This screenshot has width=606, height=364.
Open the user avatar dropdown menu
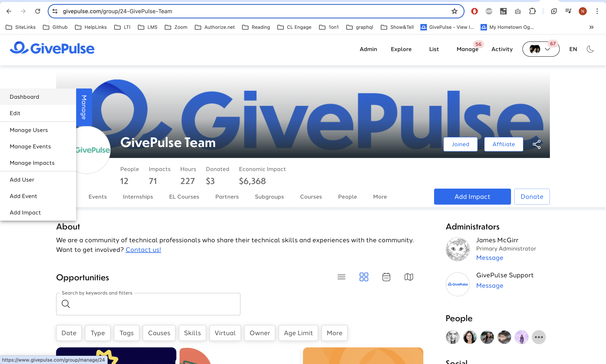pyautogui.click(x=541, y=49)
